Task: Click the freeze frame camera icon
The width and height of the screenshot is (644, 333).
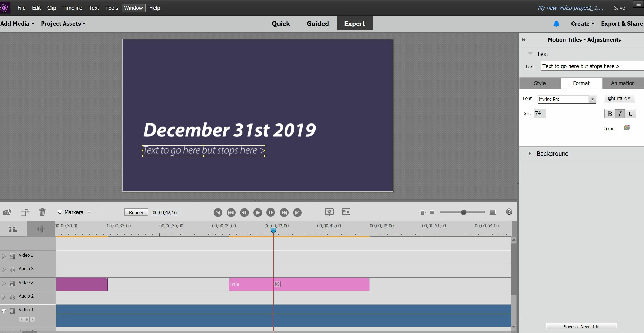Action: [x=7, y=212]
